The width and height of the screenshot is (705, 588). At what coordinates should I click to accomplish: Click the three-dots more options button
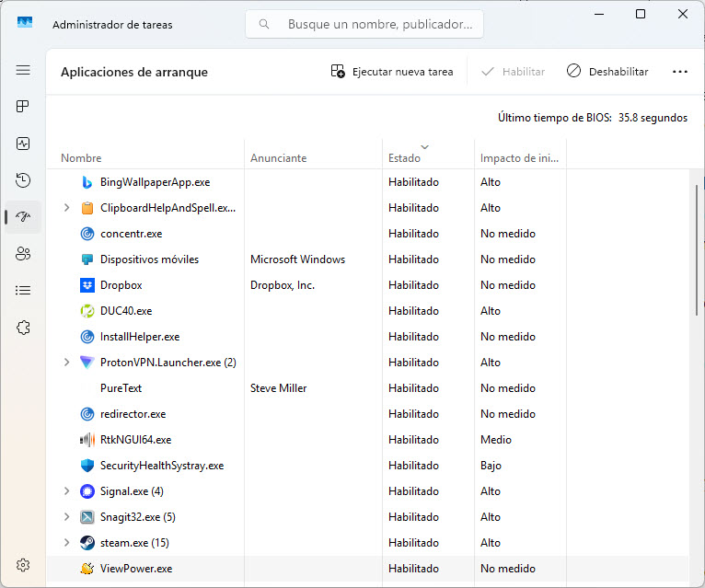[680, 72]
